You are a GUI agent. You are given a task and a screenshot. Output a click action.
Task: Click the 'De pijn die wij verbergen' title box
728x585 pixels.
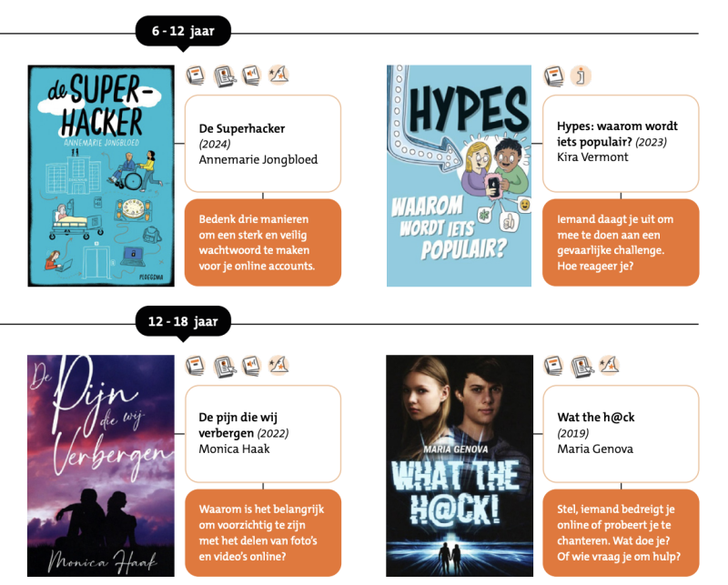point(263,434)
